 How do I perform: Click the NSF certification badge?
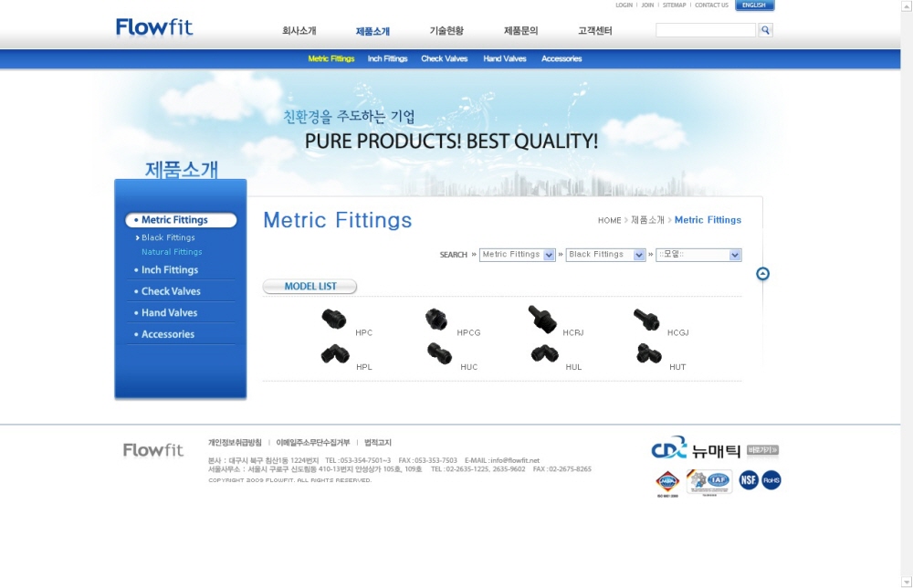749,480
